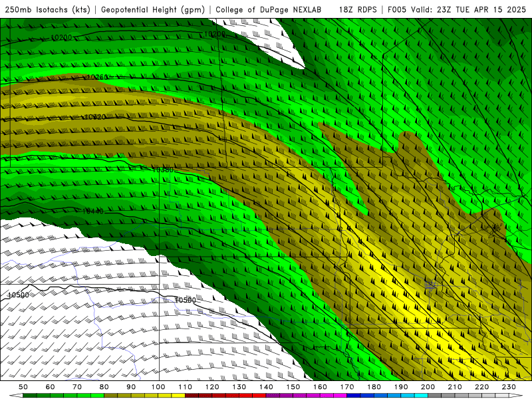Click the 130 kt legend number
Screen dimensions: 532x399
tap(239, 387)
